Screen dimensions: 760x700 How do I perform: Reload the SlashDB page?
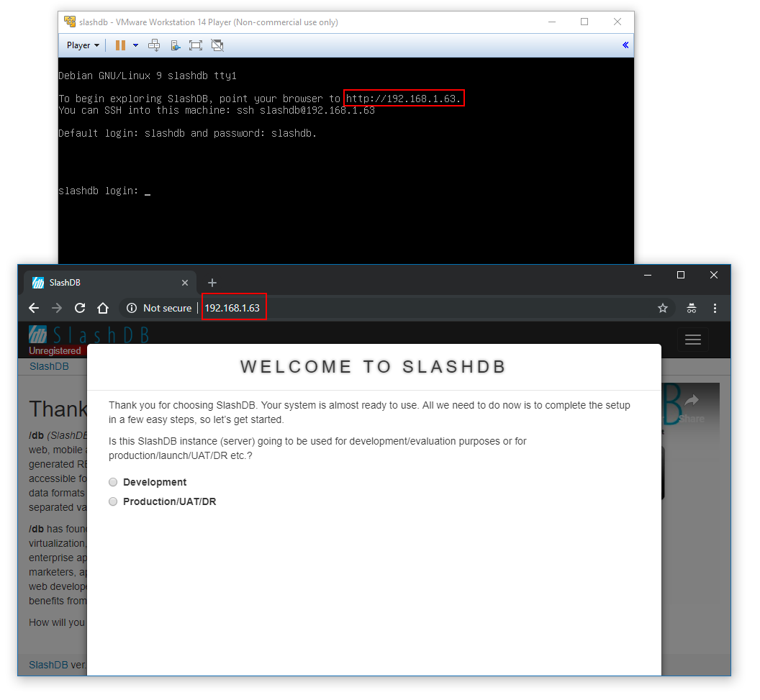pos(80,308)
